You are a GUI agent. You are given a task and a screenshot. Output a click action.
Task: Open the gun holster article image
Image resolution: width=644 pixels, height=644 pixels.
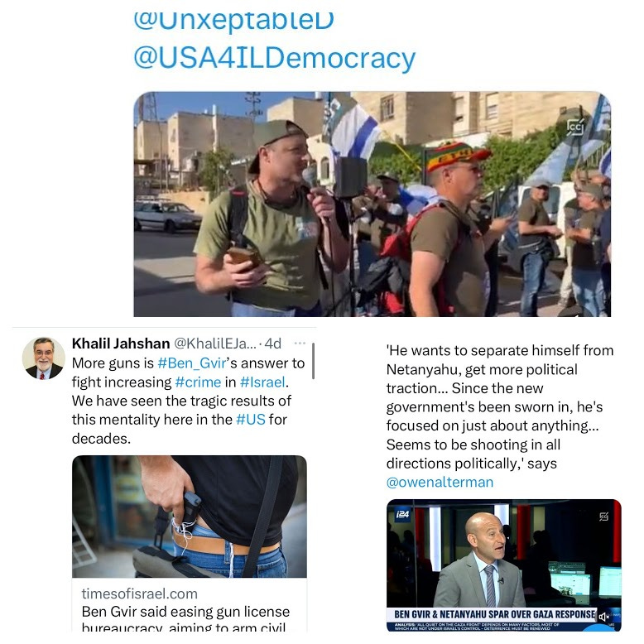coord(190,517)
